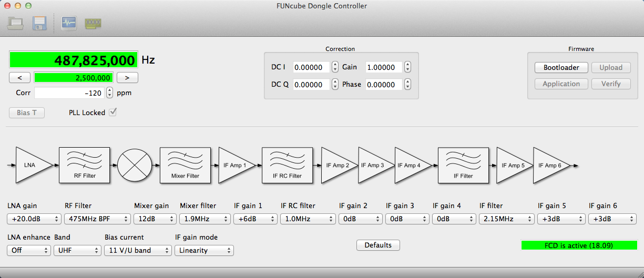The image size is (644, 278).
Task: Open file via folder toolbar icon
Action: pyautogui.click(x=15, y=23)
